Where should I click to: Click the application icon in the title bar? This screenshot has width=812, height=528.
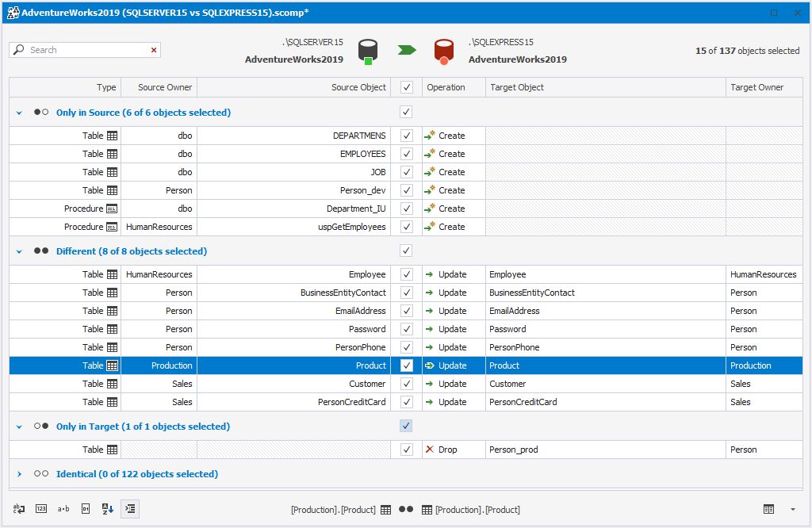pyautogui.click(x=13, y=13)
